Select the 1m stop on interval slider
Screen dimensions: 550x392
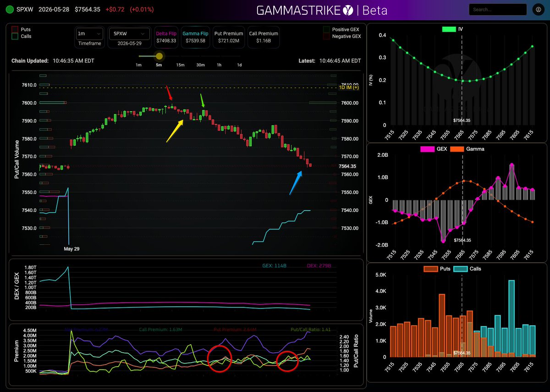tap(138, 65)
